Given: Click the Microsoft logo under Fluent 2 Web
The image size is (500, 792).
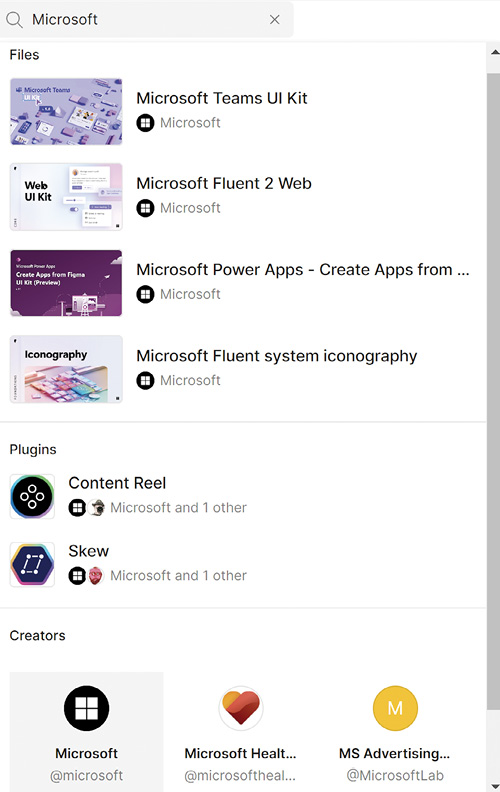Looking at the screenshot, I should coord(145,208).
